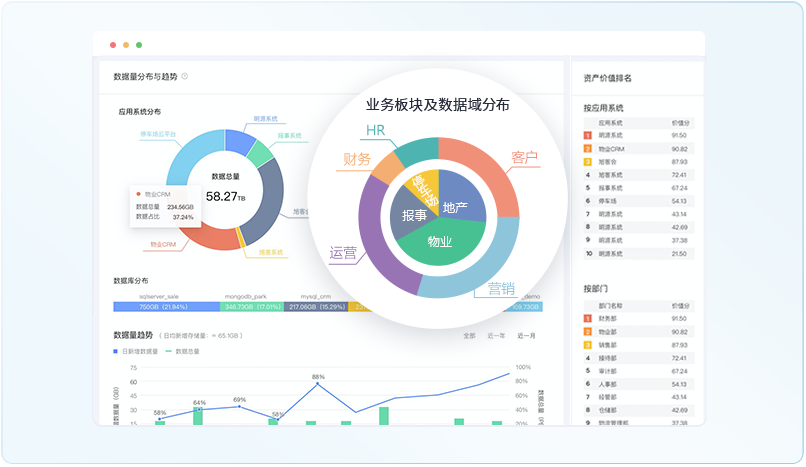Click the 234.56GB value in the tooltip

click(180, 207)
